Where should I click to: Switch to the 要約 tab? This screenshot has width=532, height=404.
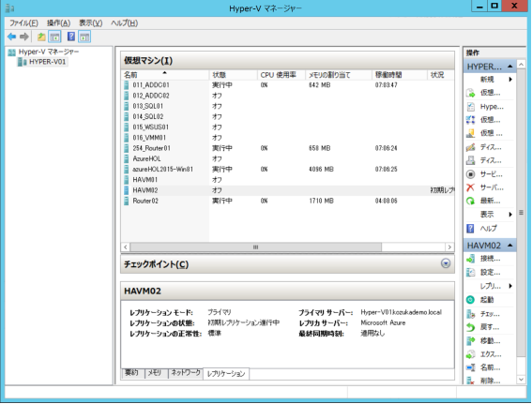pos(132,373)
